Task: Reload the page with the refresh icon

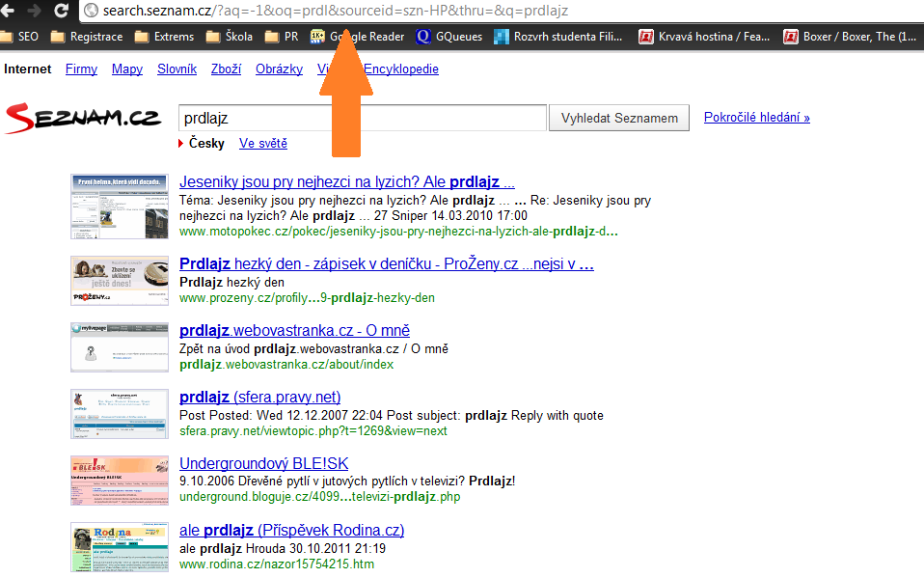Action: coord(61,10)
